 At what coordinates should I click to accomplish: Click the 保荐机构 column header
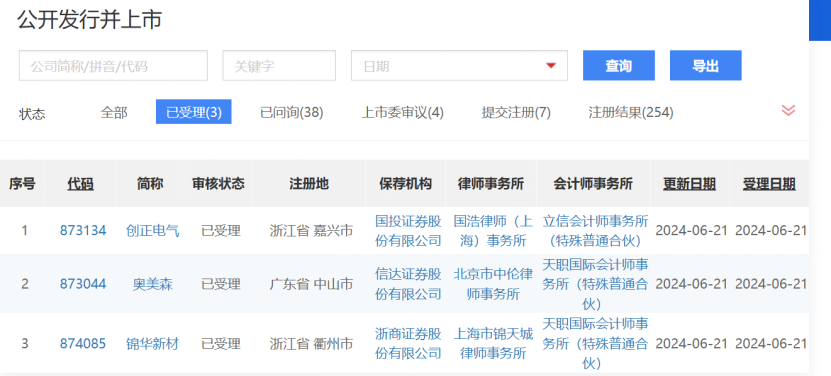click(x=405, y=184)
